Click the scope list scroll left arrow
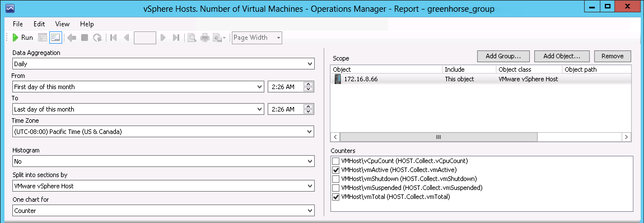The image size is (644, 223). [335, 137]
